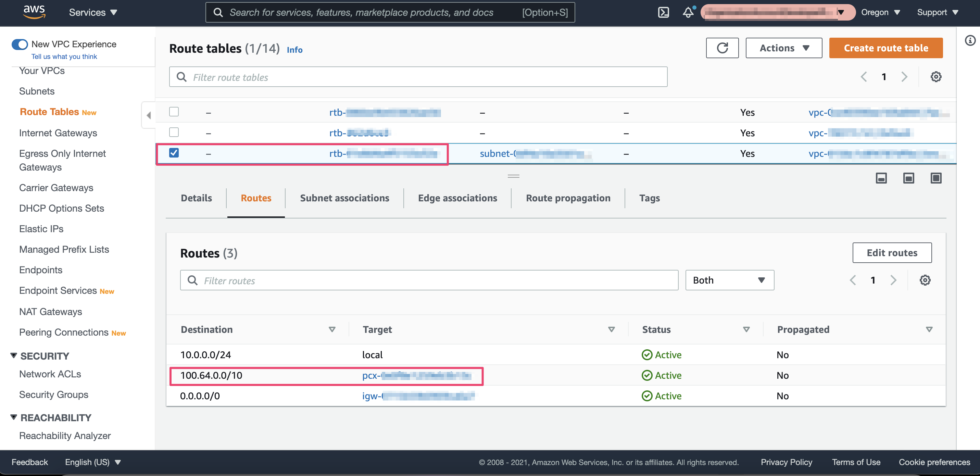Click the Edit routes button
Viewport: 980px width, 476px height.
(x=891, y=253)
